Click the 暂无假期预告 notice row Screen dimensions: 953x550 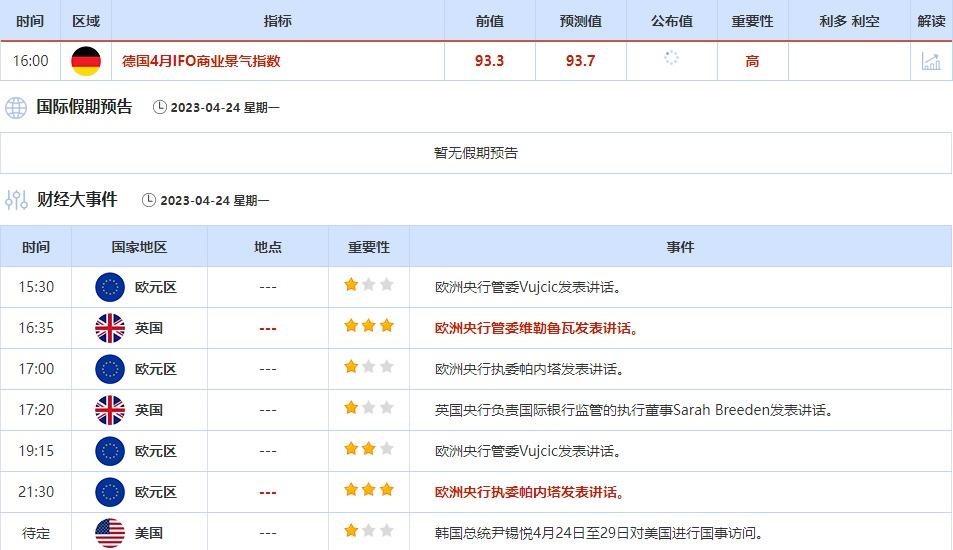click(x=476, y=153)
